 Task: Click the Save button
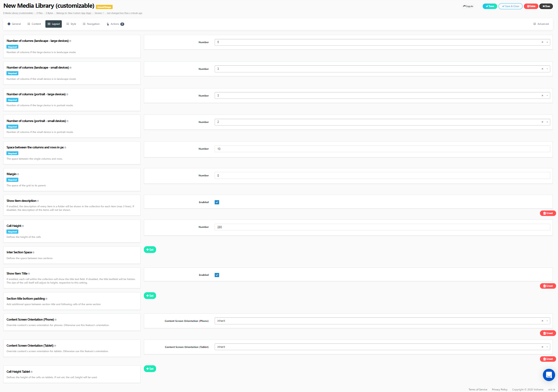490,6
